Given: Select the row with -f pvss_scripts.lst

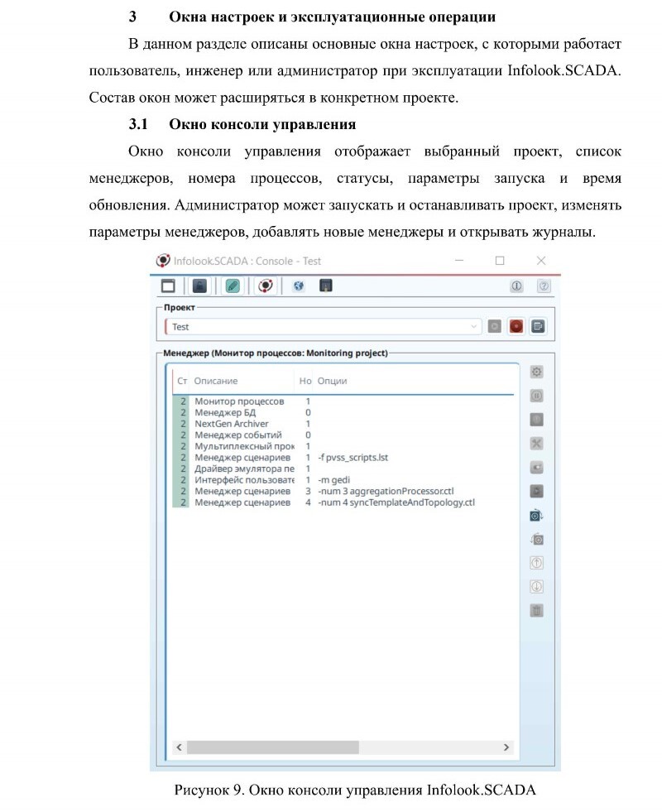Looking at the screenshot, I should click(343, 458).
